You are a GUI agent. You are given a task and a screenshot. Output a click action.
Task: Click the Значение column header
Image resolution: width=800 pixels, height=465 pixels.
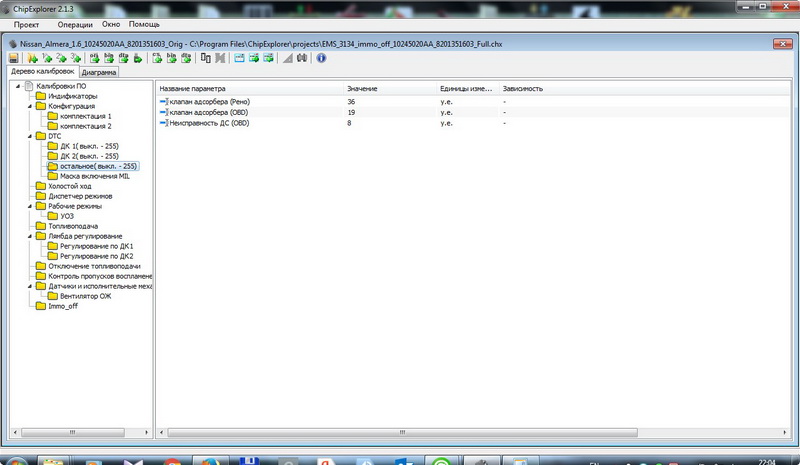point(362,89)
